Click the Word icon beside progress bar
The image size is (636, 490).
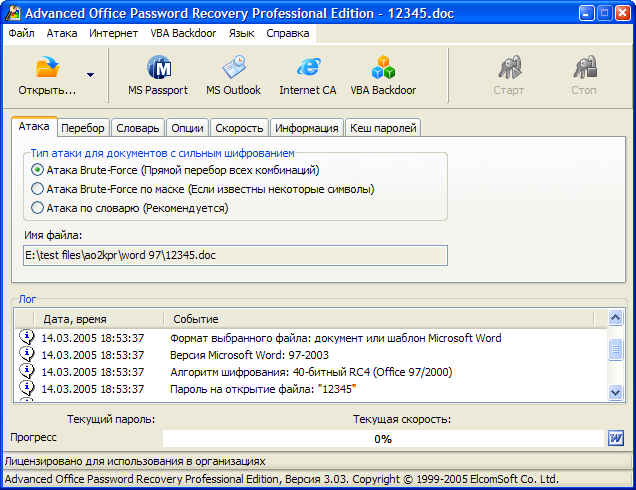[x=616, y=438]
